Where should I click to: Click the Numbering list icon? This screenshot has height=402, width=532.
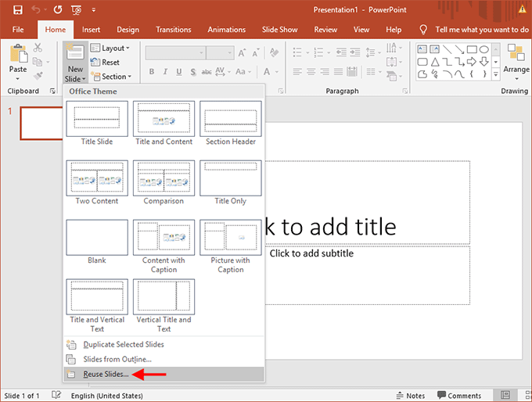click(318, 52)
